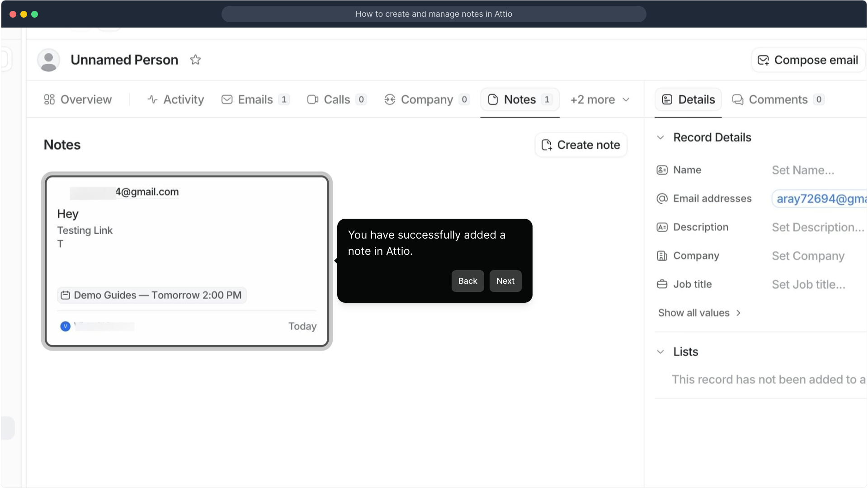The height and width of the screenshot is (488, 868).
Task: Click the Unnamed Person avatar icon
Action: [x=48, y=60]
